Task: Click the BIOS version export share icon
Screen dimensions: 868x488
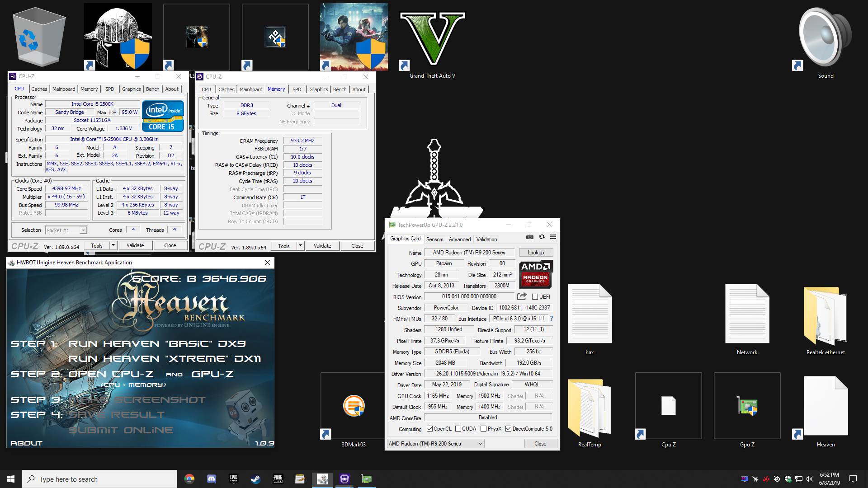Action: [522, 296]
